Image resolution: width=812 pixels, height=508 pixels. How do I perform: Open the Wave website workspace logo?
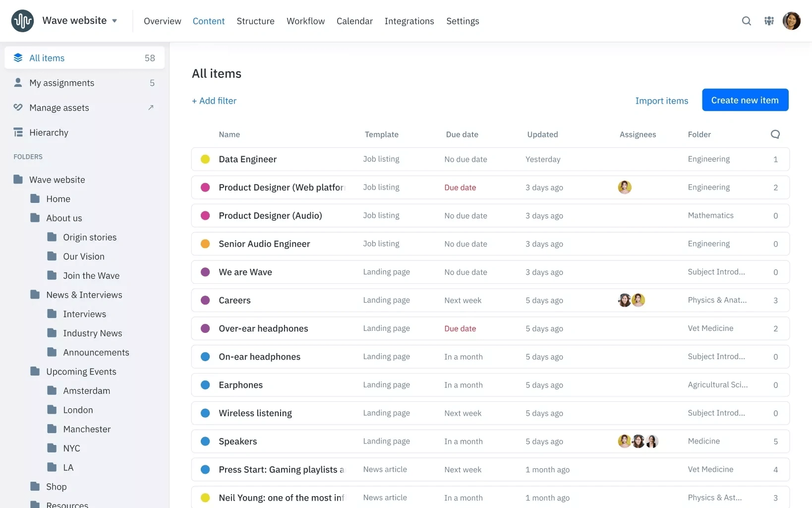coord(22,20)
